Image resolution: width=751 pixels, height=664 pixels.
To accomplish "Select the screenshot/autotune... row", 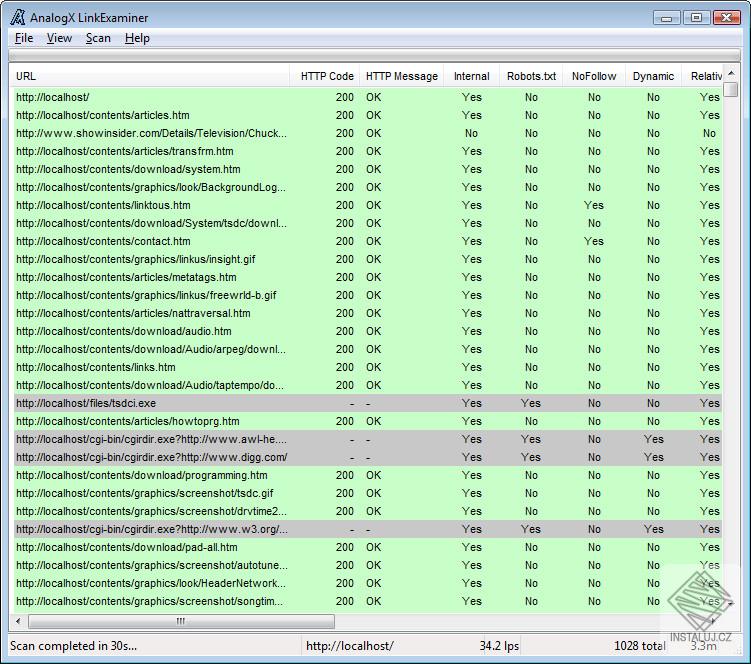I will click(367, 565).
